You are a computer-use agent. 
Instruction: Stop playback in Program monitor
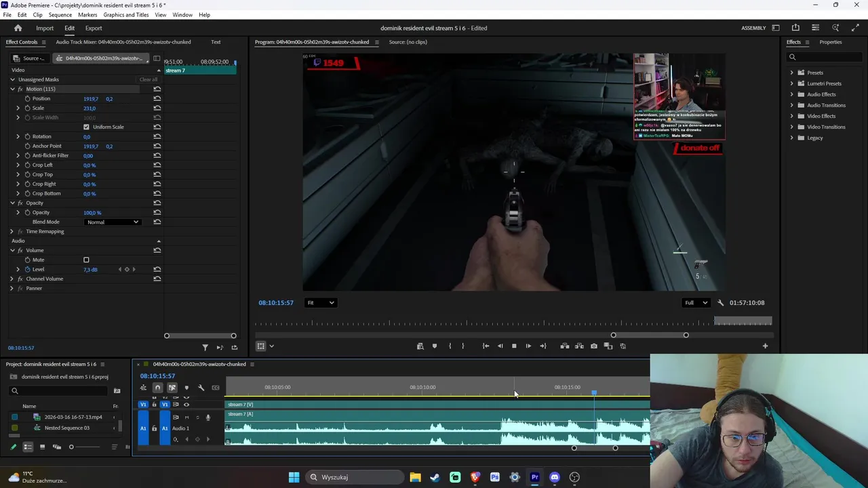(514, 346)
